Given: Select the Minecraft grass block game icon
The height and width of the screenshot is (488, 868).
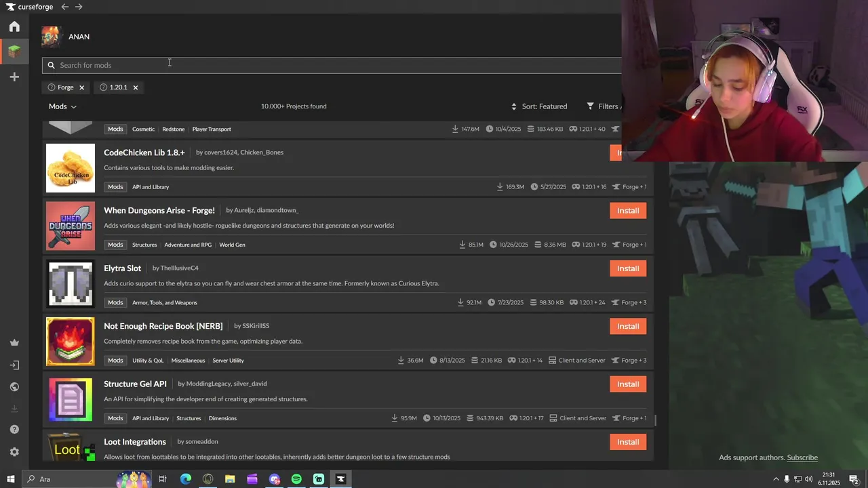Looking at the screenshot, I should 14,51.
